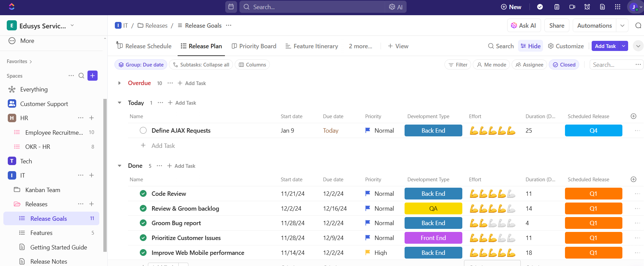This screenshot has height=266, width=644.
Task: Click yellow QA development type tag
Action: pos(433,208)
